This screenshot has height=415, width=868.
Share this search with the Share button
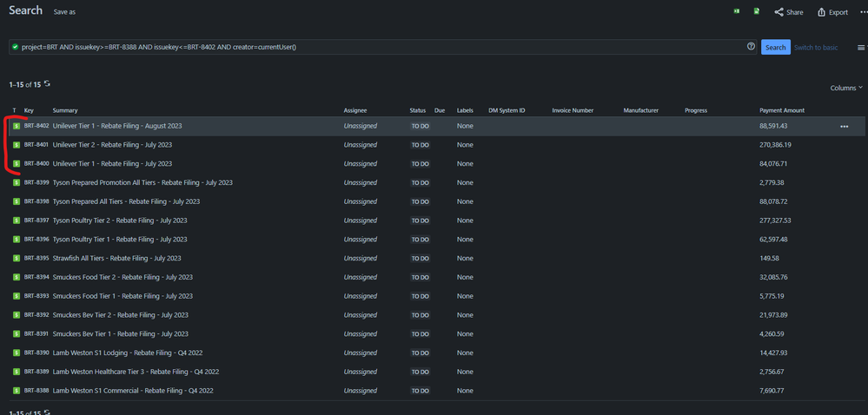(x=789, y=12)
